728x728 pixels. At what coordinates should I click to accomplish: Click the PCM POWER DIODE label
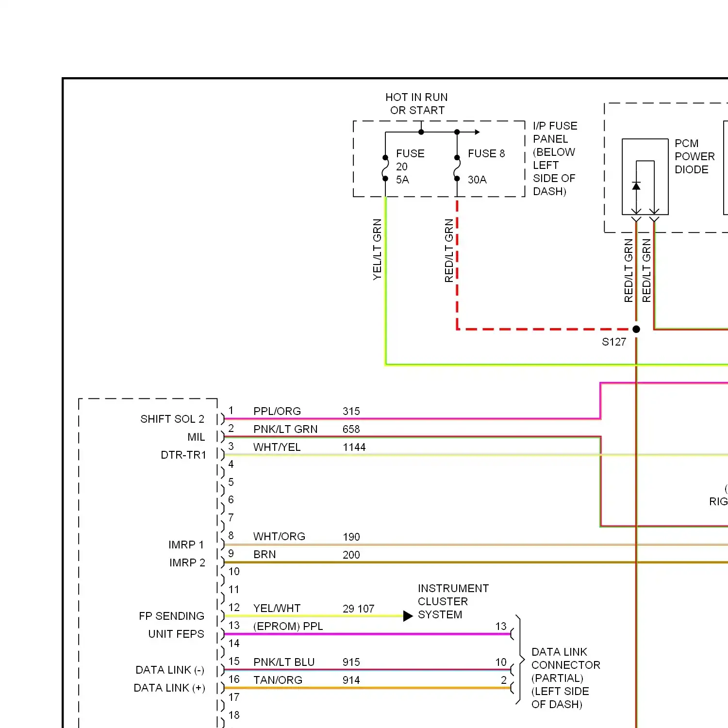click(695, 156)
